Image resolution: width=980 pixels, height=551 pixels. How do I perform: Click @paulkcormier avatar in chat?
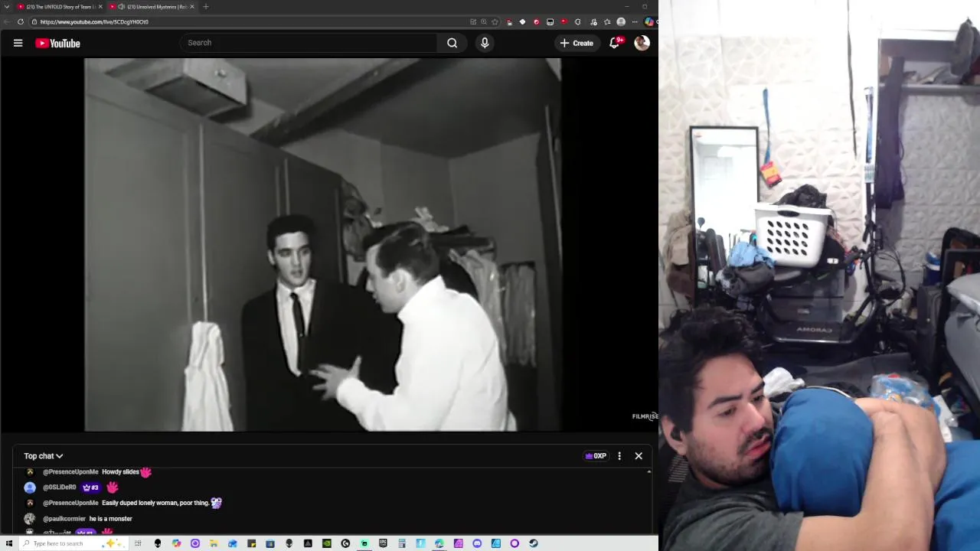pos(30,519)
